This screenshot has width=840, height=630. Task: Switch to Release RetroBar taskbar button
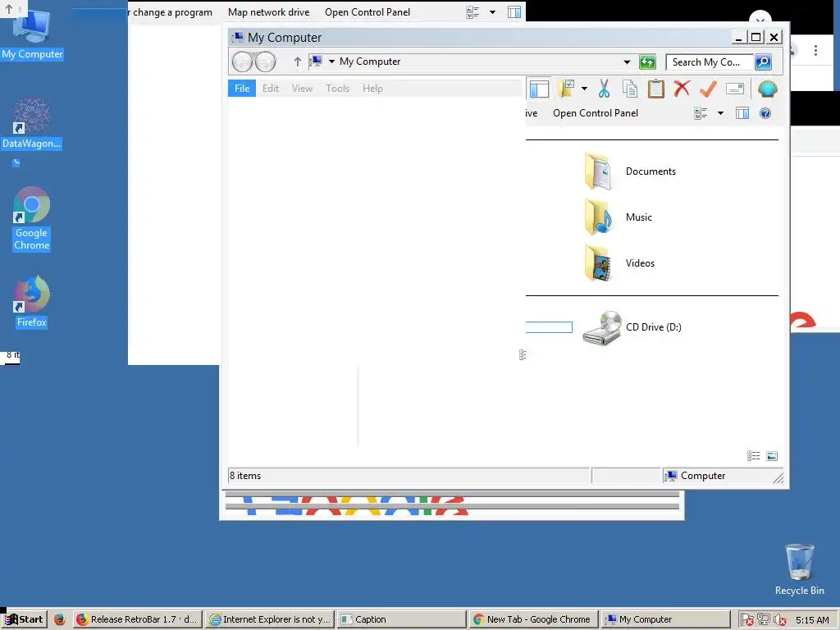(x=137, y=619)
